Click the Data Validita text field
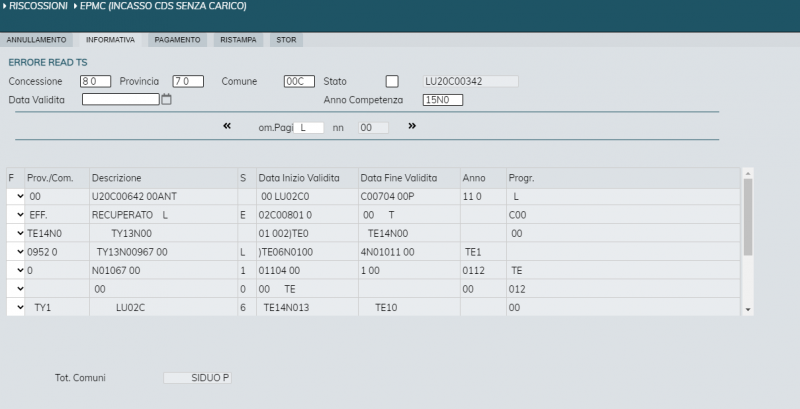 click(x=120, y=100)
